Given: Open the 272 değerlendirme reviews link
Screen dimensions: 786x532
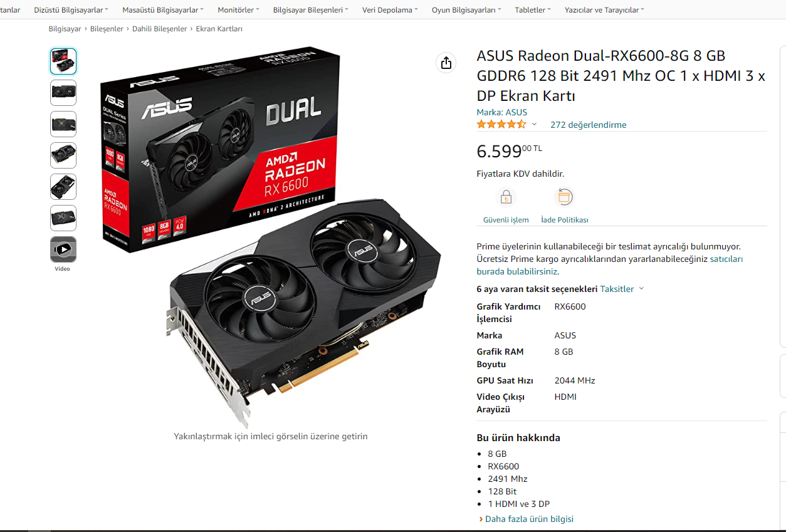Looking at the screenshot, I should click(x=588, y=125).
